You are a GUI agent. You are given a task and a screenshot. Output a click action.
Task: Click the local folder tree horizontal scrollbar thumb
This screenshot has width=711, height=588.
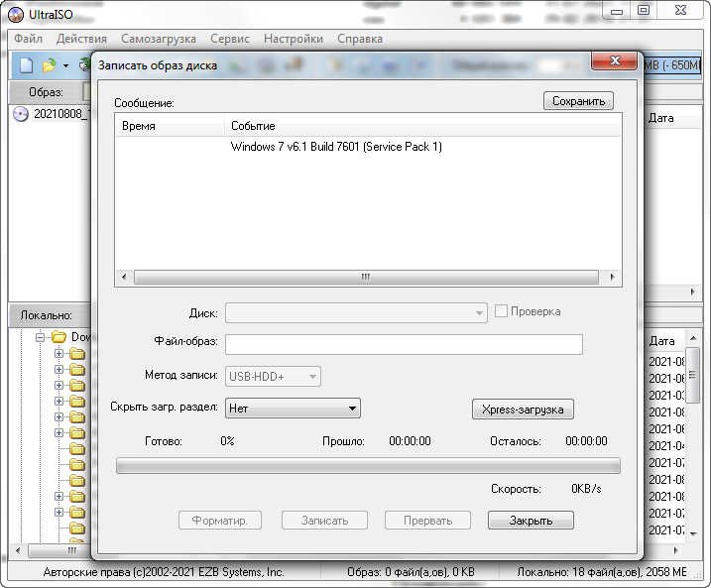60,550
